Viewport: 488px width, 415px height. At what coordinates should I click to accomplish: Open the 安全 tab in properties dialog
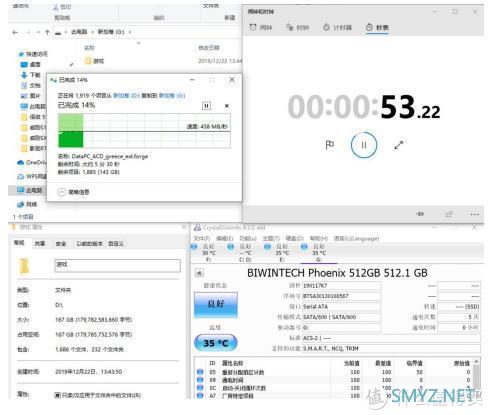(61, 244)
